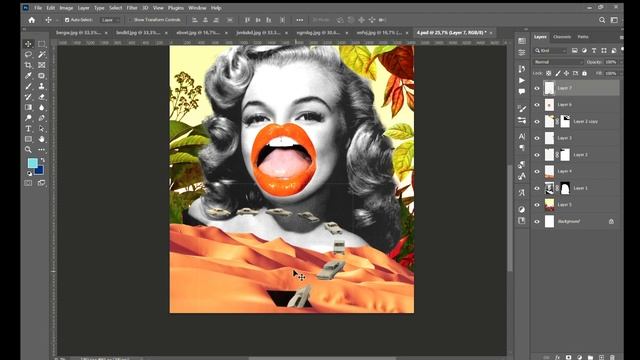Viewport: 640px width, 360px height.
Task: Lock transparent pixels in Layers panel
Action: (549, 73)
